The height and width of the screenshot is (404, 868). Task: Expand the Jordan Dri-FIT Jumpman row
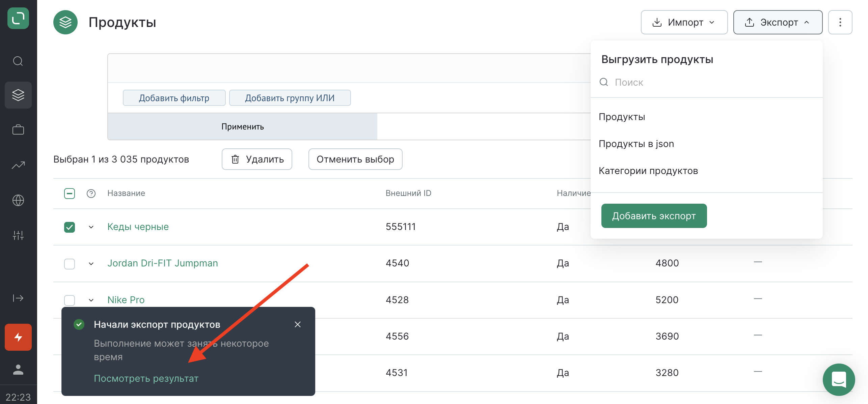pyautogui.click(x=91, y=264)
